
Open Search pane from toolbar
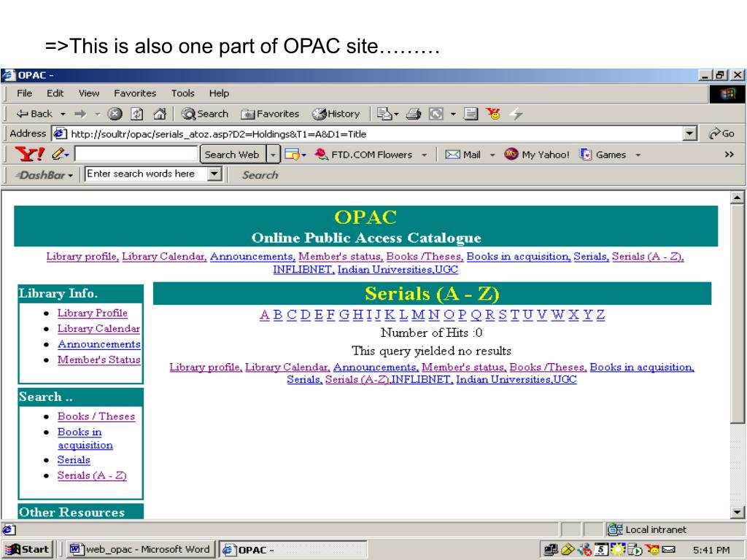coord(205,114)
